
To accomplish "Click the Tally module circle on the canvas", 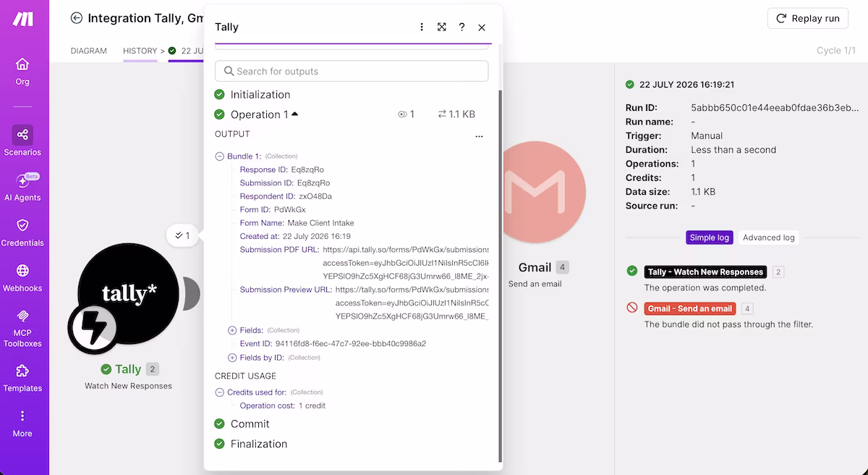I will click(128, 293).
